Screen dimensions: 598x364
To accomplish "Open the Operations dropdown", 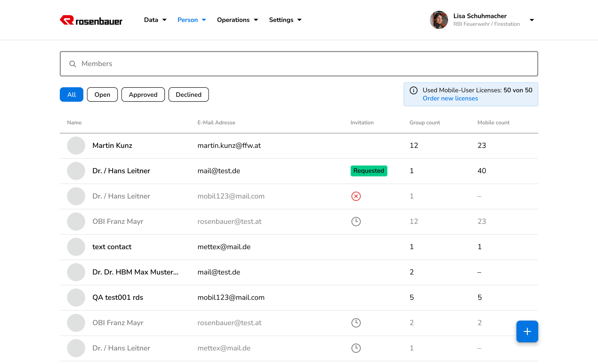I will 237,20.
